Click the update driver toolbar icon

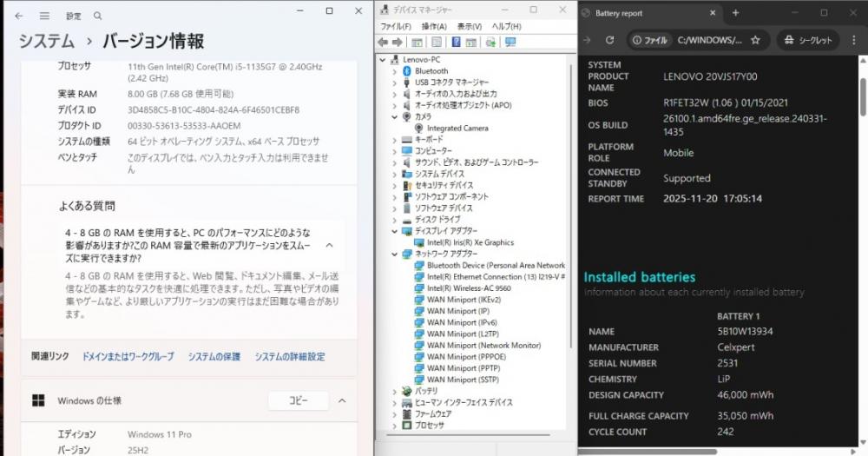490,42
